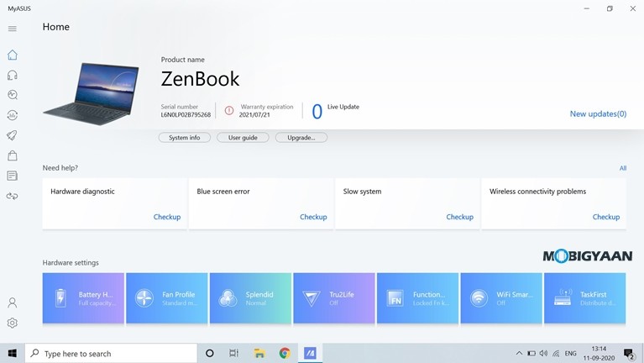Image resolution: width=644 pixels, height=363 pixels.
Task: Click the warranty alert icon
Action: click(229, 110)
